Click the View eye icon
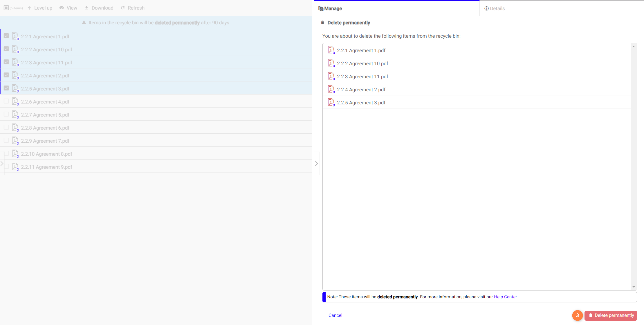Screen dimensions: 644x325 pos(62,8)
